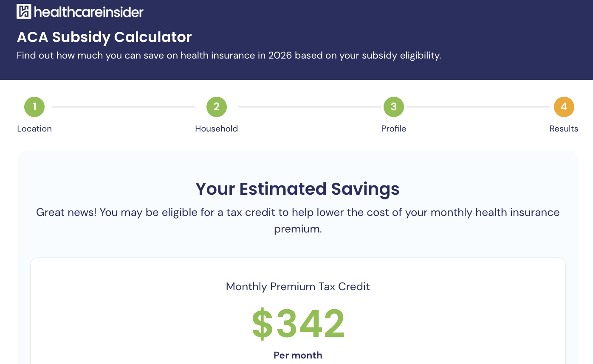
Task: Switch to the Profile step label
Action: coord(394,129)
